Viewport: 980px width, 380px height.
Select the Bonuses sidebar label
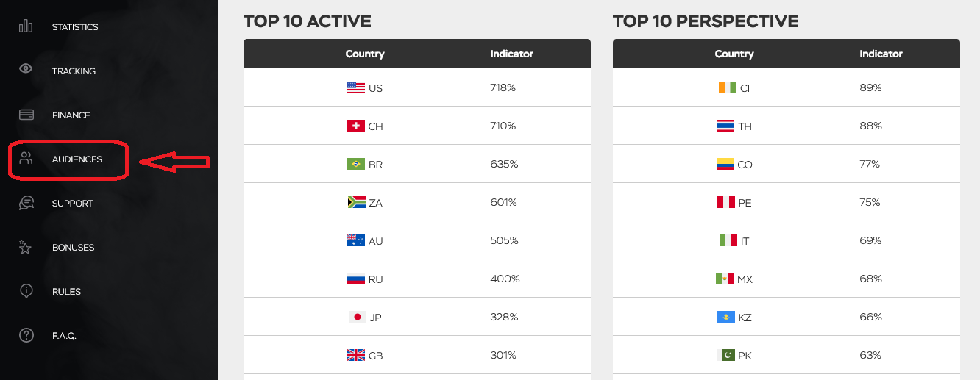click(73, 248)
